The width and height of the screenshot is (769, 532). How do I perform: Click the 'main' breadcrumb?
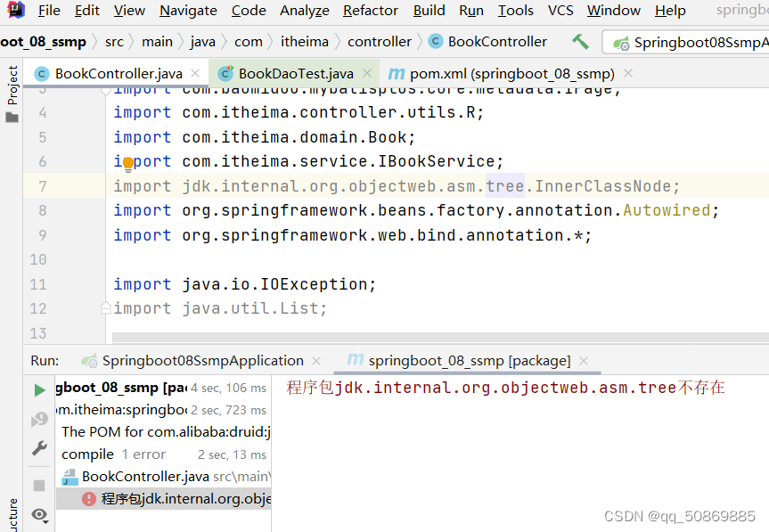[157, 42]
